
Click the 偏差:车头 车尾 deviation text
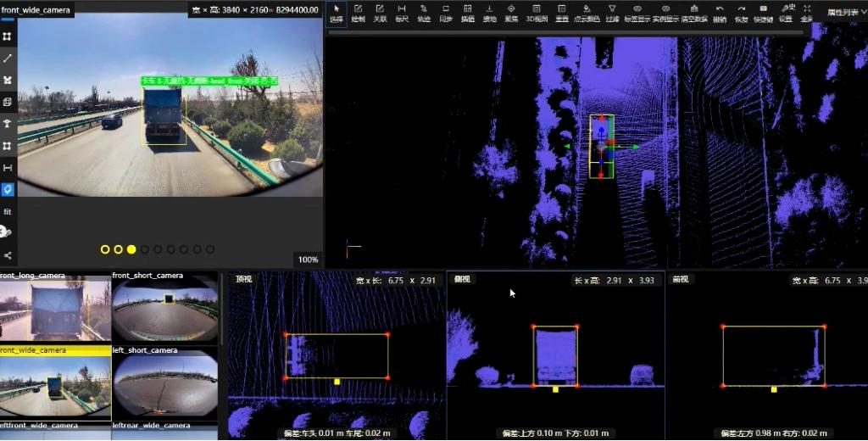click(337, 433)
